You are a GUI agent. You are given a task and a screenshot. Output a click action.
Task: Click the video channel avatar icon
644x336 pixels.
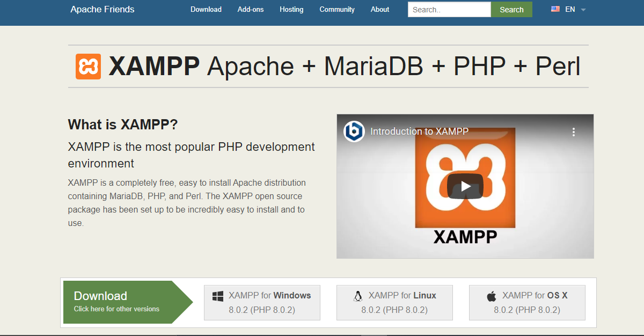point(354,132)
